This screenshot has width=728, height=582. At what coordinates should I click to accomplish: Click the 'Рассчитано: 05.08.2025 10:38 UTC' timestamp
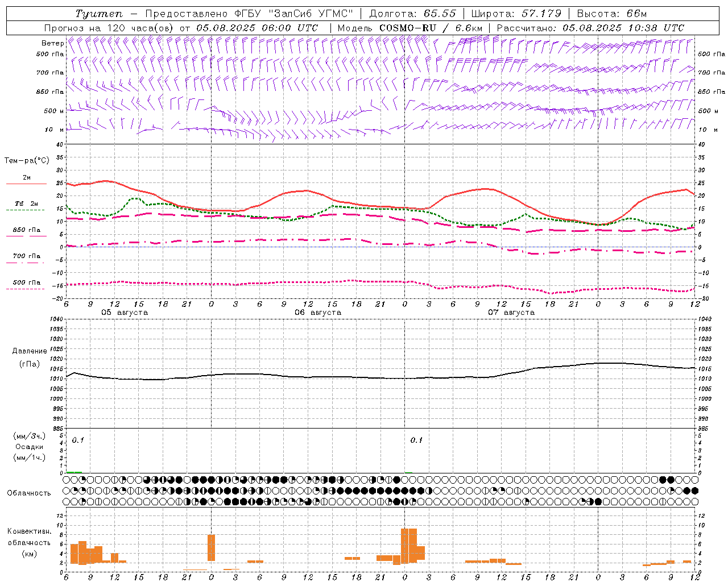590,28
